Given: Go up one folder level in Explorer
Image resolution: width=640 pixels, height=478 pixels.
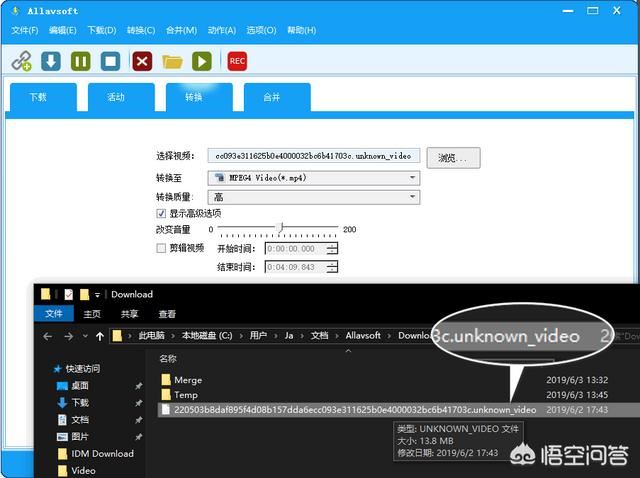Looking at the screenshot, I should coord(100,336).
